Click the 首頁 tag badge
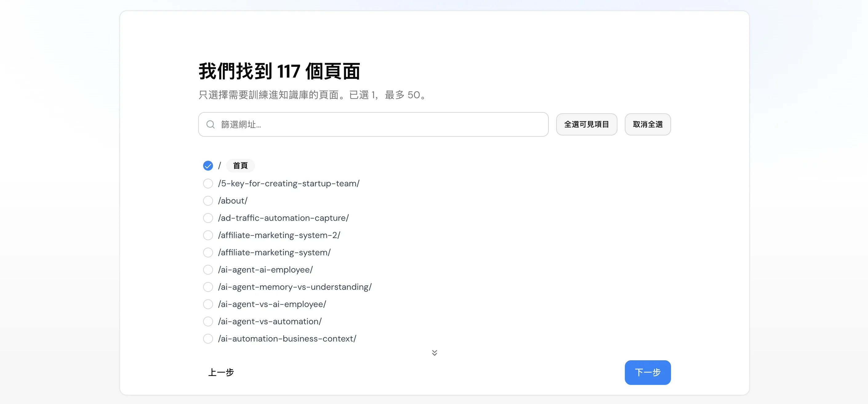Viewport: 868px width, 404px height. 240,166
